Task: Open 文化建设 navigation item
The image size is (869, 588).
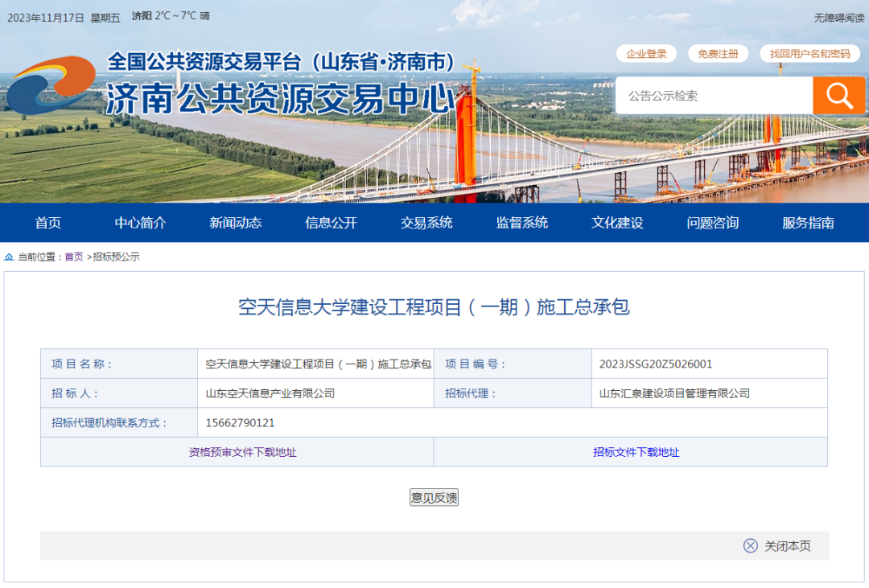Action: click(617, 223)
